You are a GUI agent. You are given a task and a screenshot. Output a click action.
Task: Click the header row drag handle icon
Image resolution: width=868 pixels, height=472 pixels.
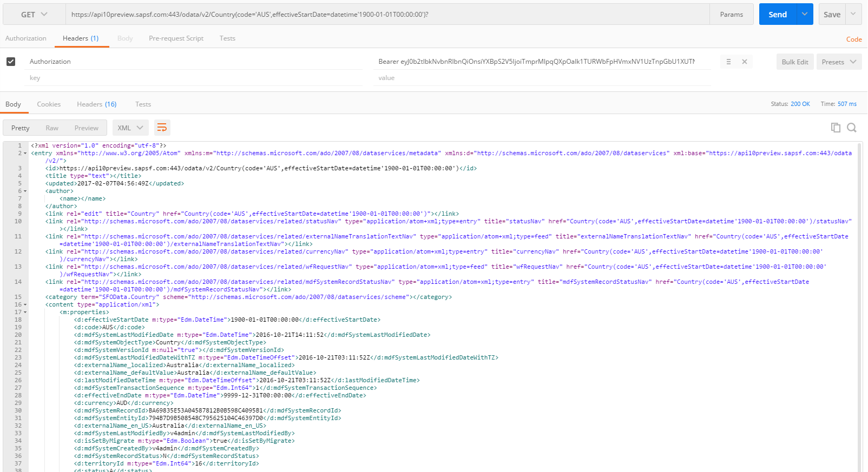[x=728, y=62]
